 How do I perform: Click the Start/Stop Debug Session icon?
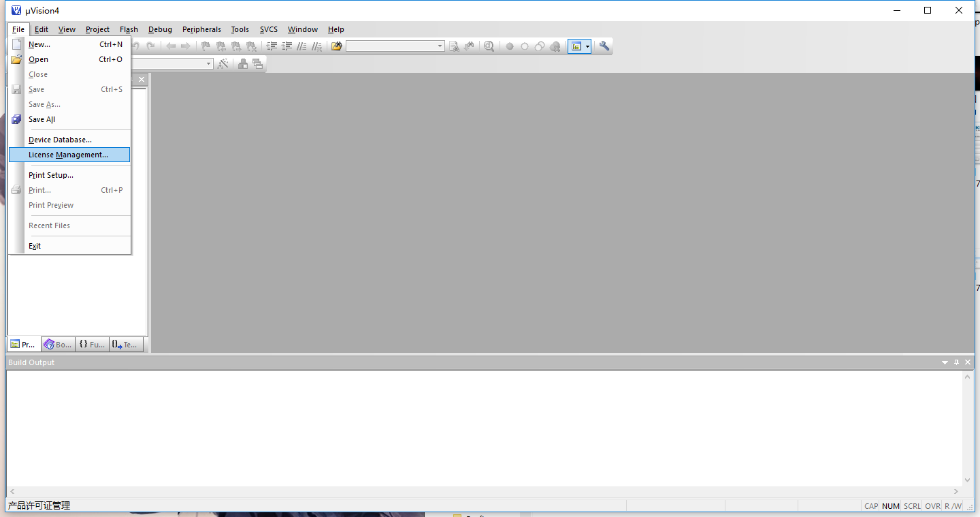click(489, 46)
